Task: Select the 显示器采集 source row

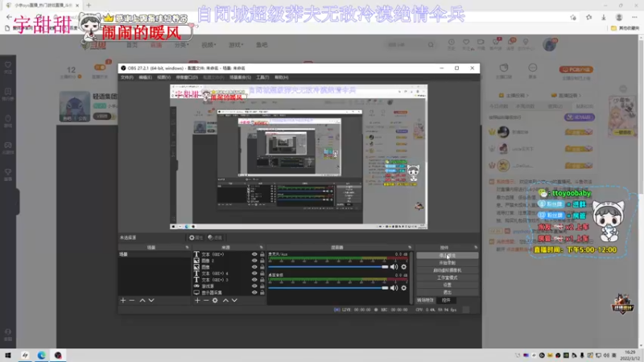Action: pyautogui.click(x=229, y=293)
